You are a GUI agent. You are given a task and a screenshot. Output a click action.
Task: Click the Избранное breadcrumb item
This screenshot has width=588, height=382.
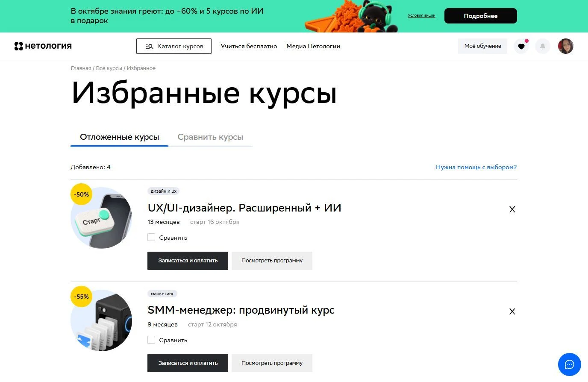point(141,68)
